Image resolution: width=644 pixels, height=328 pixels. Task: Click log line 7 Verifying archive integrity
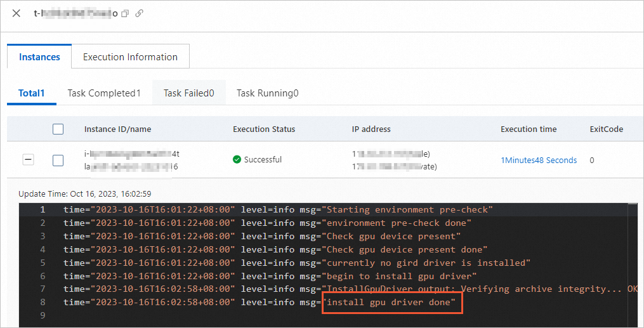tap(350, 289)
